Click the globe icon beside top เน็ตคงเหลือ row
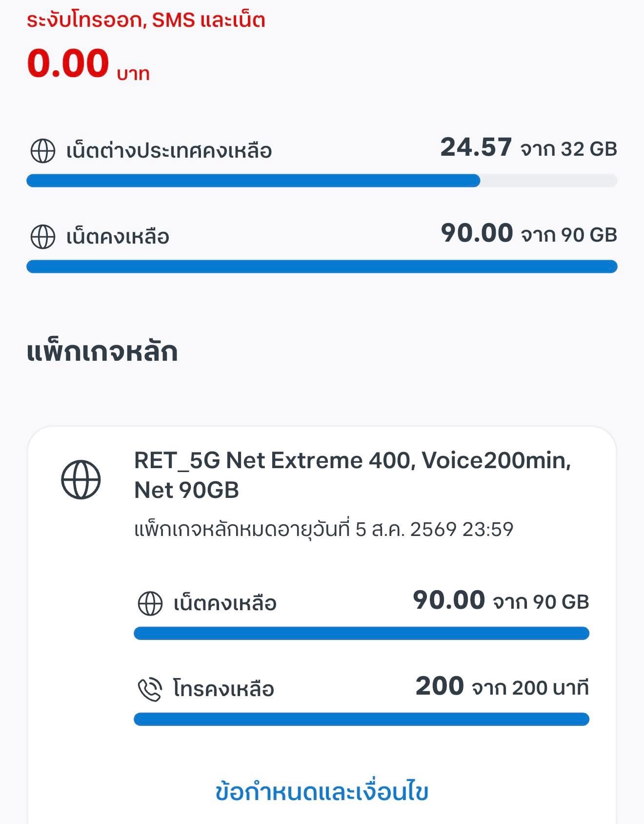The image size is (644, 824). 43,237
